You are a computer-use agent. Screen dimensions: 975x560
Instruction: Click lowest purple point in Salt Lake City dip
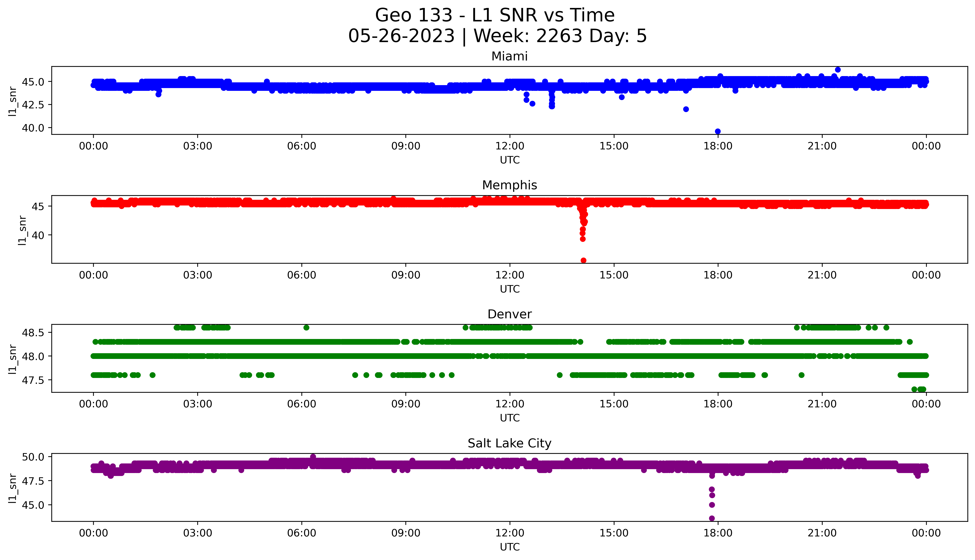tap(712, 518)
